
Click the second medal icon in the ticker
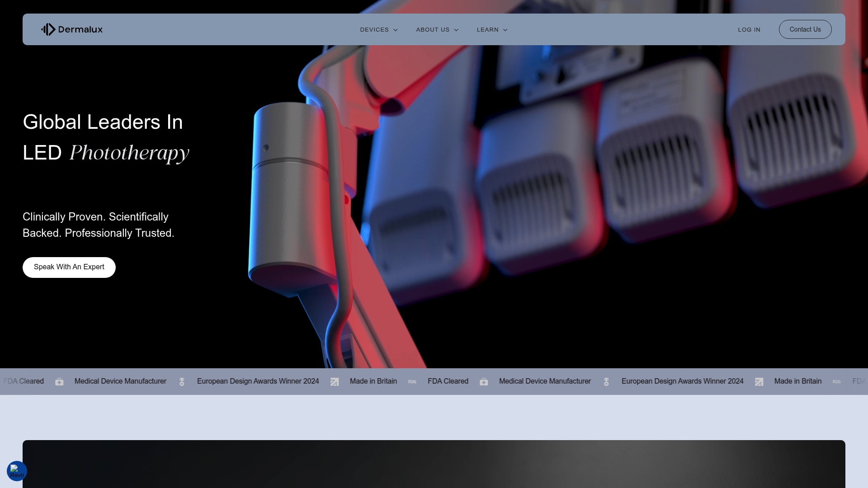coord(606,382)
